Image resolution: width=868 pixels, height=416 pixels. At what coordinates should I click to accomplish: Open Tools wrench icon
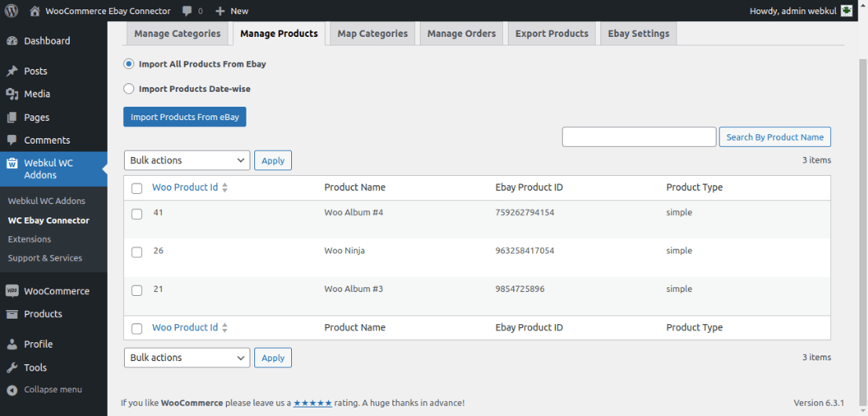[12, 367]
